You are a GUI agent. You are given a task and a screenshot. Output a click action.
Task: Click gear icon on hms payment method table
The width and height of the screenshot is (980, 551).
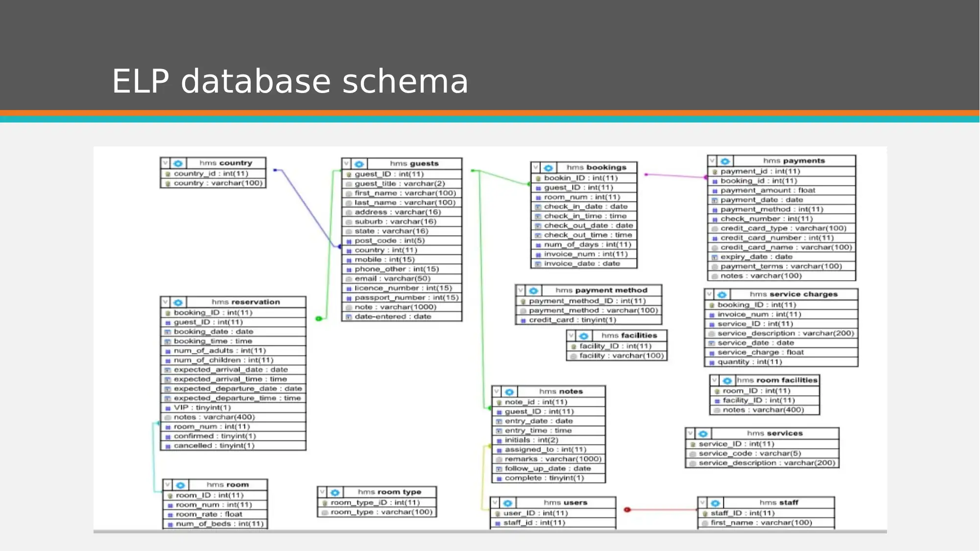pos(533,290)
